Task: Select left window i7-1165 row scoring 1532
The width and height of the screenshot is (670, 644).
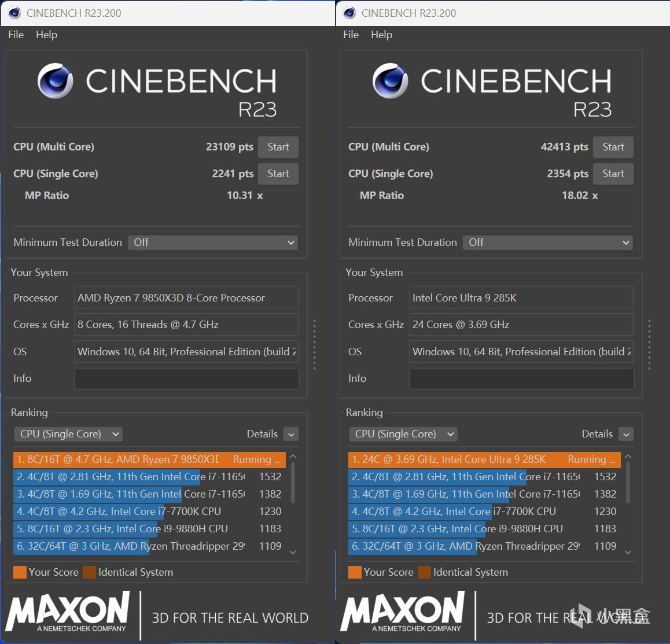Action: coord(149,477)
